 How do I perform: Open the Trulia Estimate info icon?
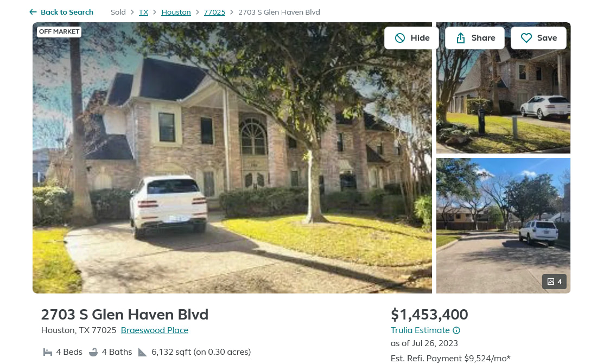point(456,330)
